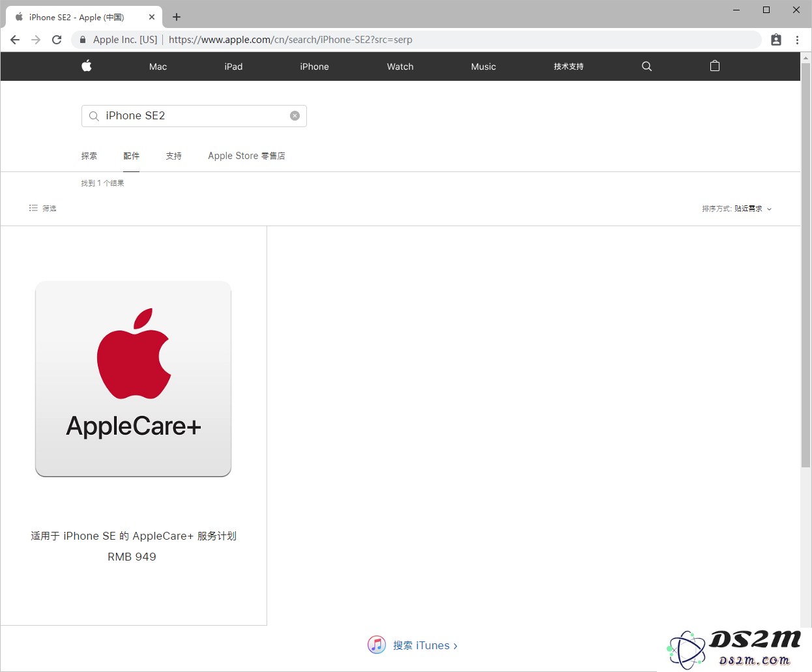The width and height of the screenshot is (812, 672).
Task: Reload the page
Action: [x=57, y=40]
